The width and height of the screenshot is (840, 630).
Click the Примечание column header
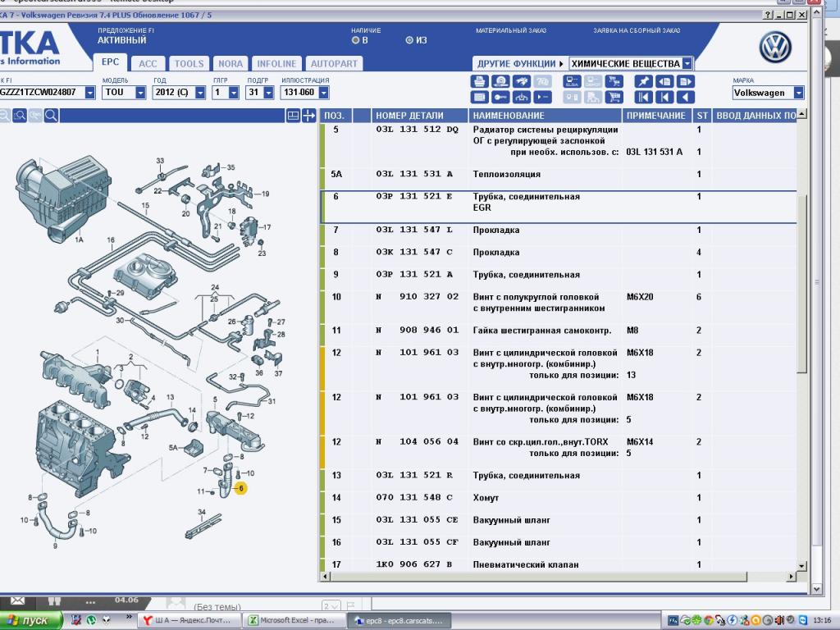click(656, 115)
